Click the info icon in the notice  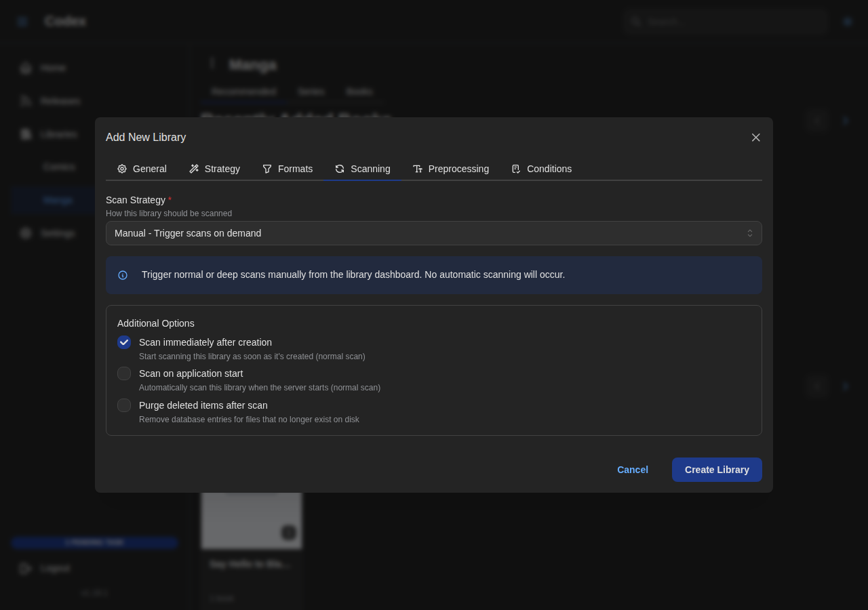pyautogui.click(x=123, y=275)
